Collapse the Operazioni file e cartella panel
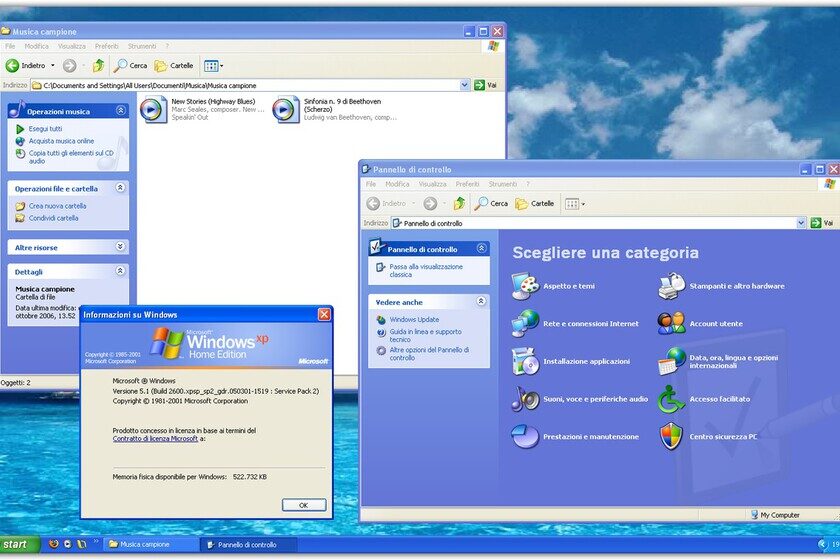 click(121, 188)
